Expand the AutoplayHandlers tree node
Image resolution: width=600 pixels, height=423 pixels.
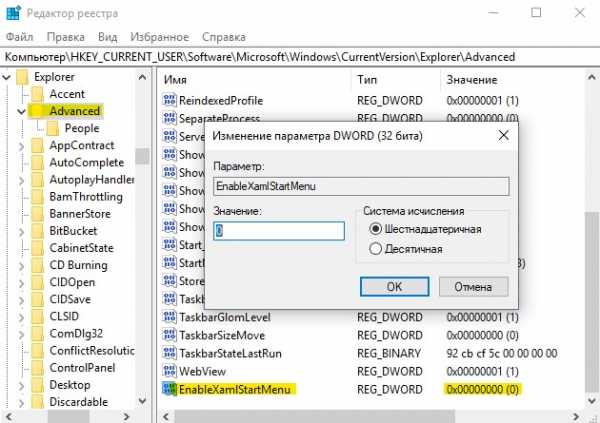[21, 180]
